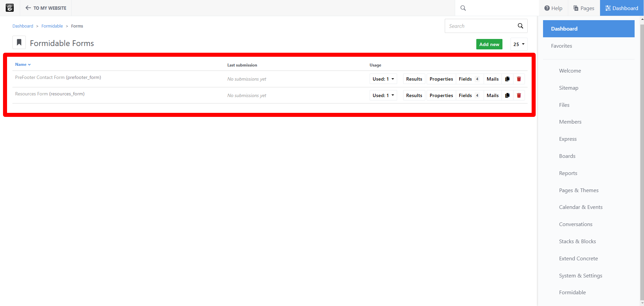Open Welcome in the sidebar
The image size is (644, 306).
pos(570,71)
